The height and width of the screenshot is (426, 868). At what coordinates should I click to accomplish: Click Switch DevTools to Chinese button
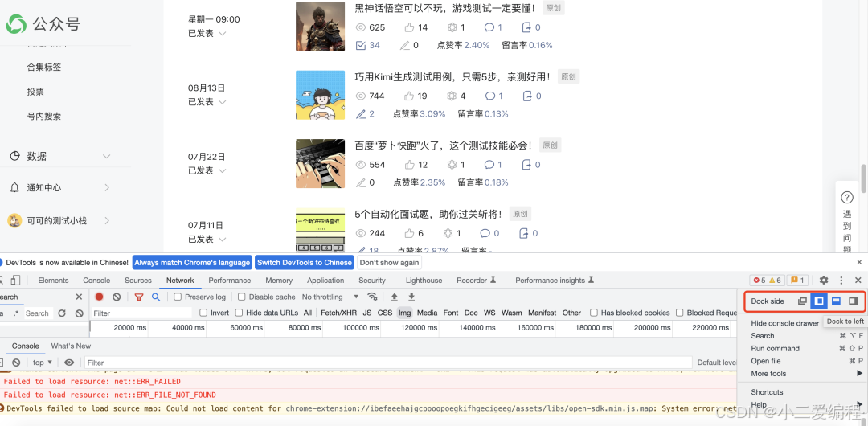(305, 263)
